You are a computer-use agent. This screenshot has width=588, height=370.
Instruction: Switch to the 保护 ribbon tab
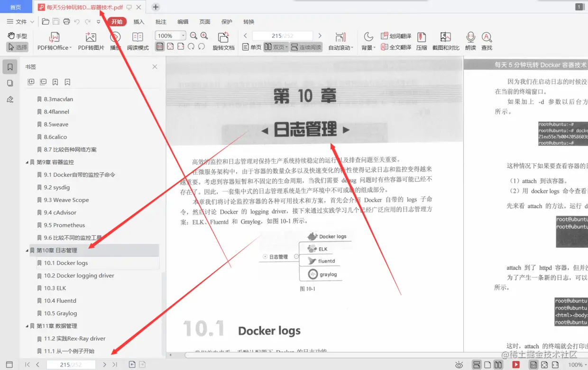(x=227, y=22)
